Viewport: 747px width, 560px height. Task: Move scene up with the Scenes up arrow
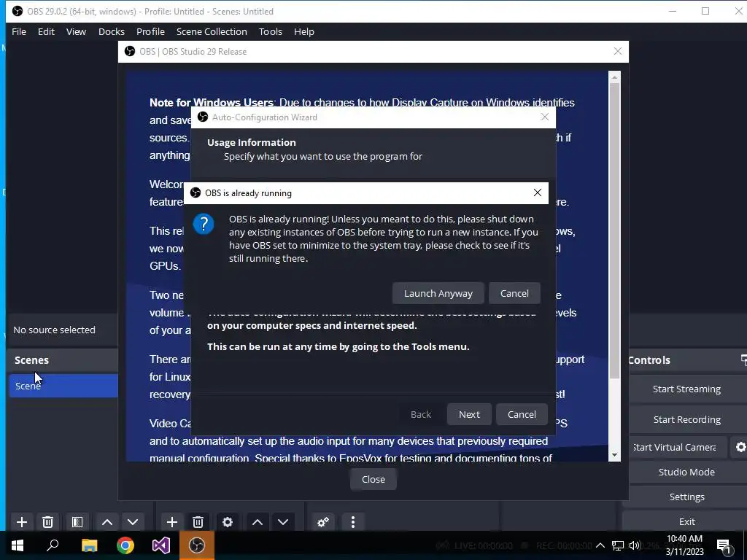(107, 522)
